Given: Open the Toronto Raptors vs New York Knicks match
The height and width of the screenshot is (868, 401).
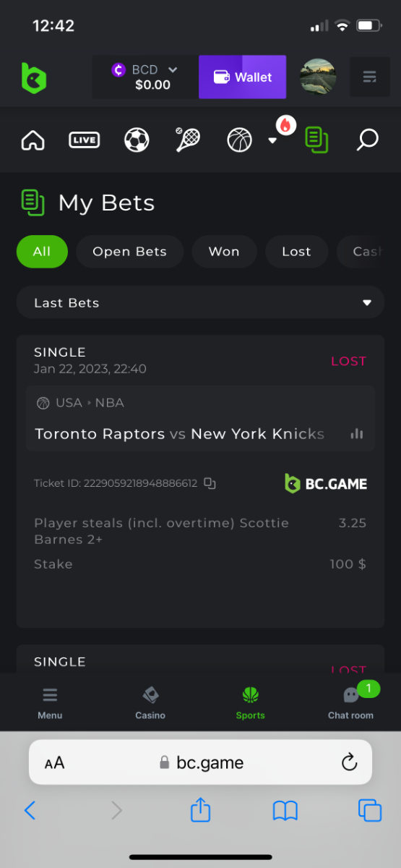Looking at the screenshot, I should 180,434.
